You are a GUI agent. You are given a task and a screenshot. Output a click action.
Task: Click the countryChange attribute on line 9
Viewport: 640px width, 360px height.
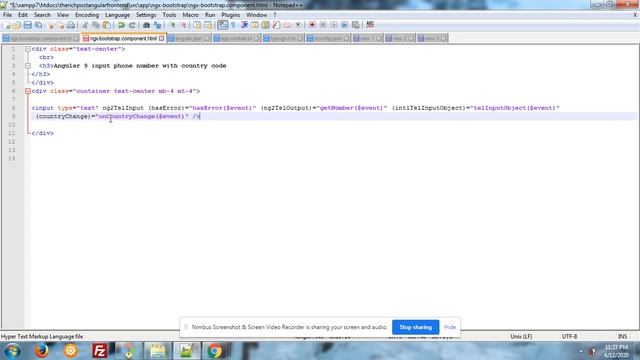click(63, 116)
